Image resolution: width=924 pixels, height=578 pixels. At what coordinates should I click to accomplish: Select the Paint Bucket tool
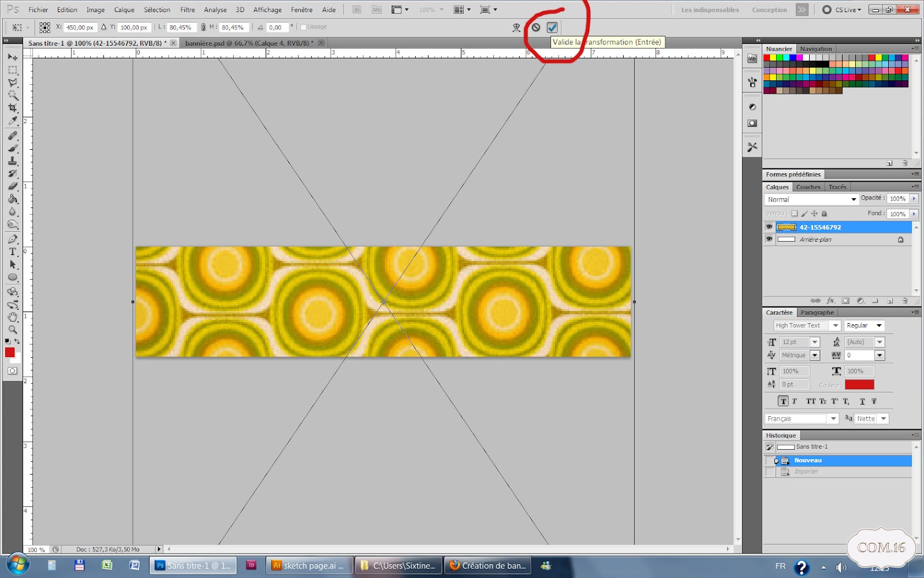coord(12,199)
